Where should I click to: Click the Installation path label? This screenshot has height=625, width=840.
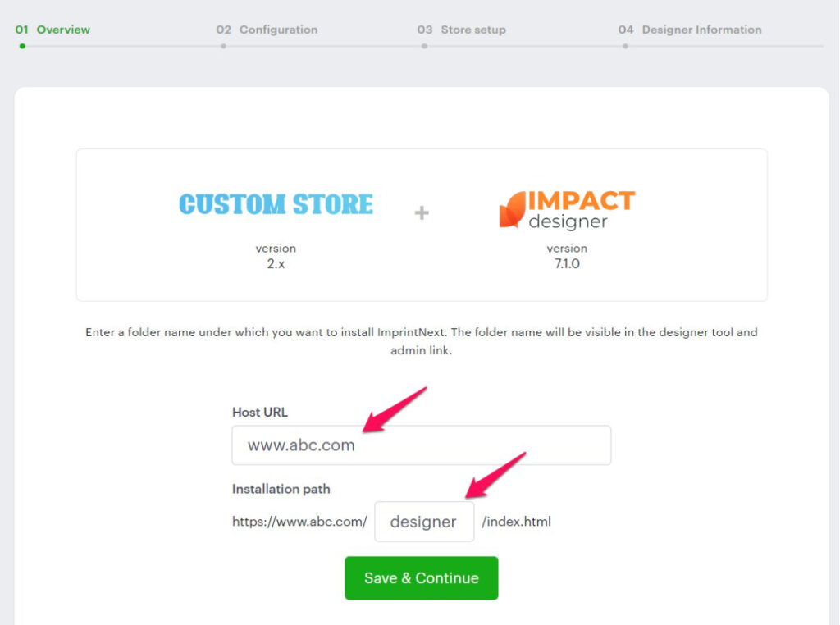coord(281,489)
